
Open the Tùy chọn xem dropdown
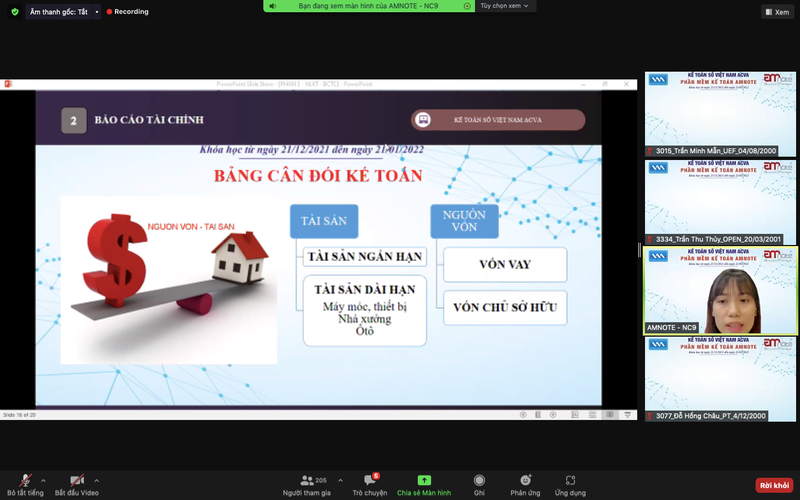click(x=506, y=6)
